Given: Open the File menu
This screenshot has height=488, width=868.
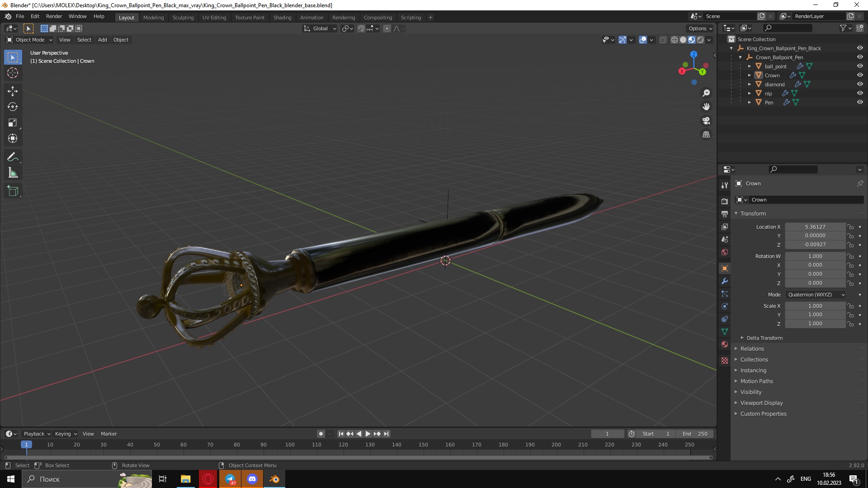Looking at the screenshot, I should (20, 16).
